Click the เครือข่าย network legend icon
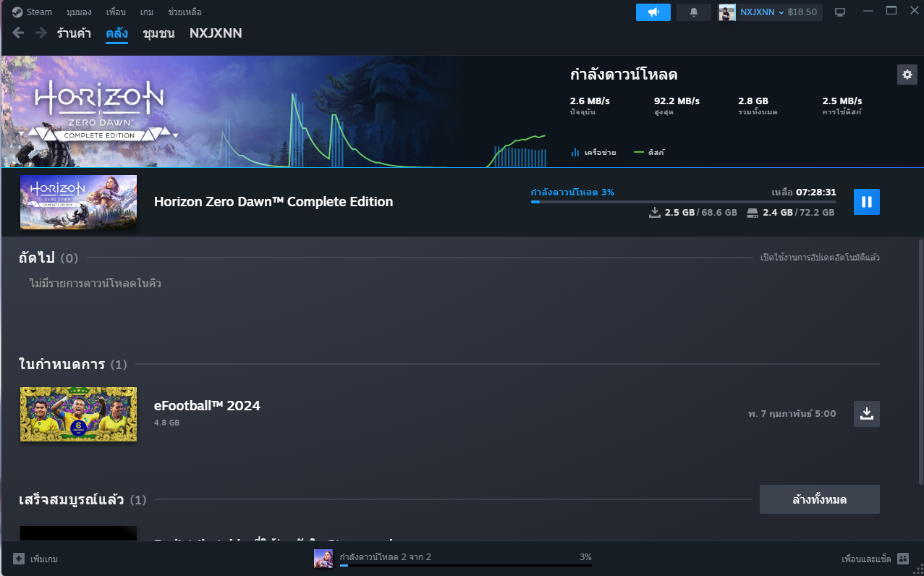924x576 pixels. pyautogui.click(x=575, y=153)
